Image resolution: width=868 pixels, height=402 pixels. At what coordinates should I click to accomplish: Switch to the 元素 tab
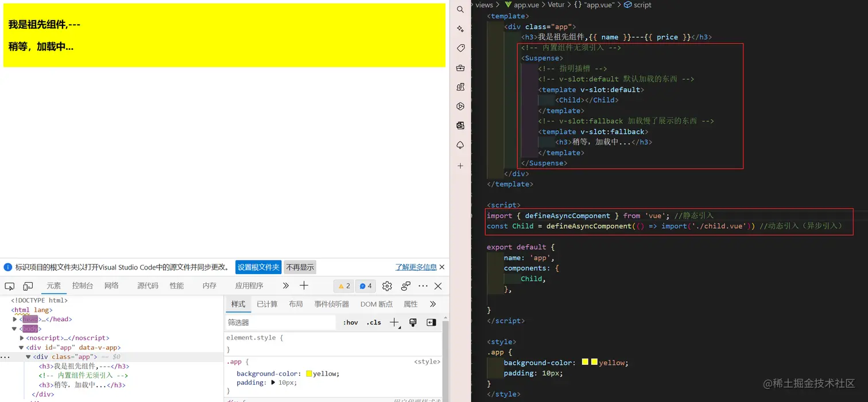click(53, 286)
